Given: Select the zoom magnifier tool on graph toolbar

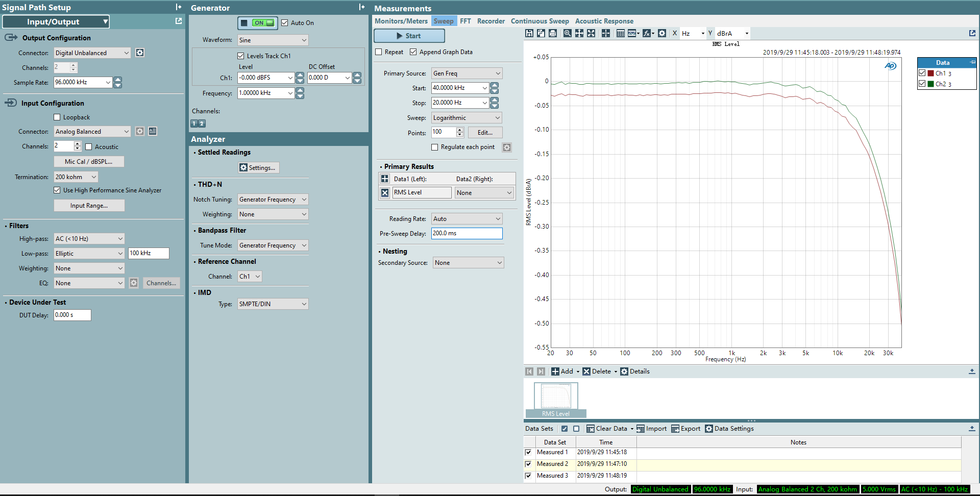Looking at the screenshot, I should (x=568, y=33).
